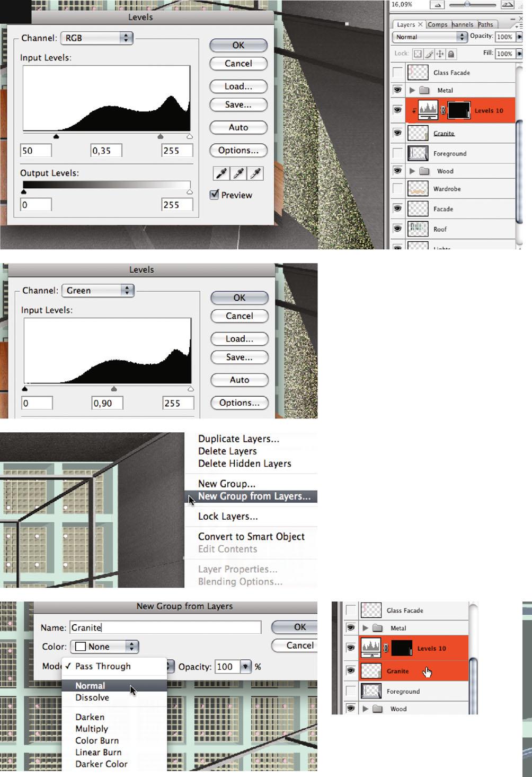Screen dimensions: 532x777
Task: Toggle the Preview checkbox in Levels dialog
Action: [x=214, y=195]
